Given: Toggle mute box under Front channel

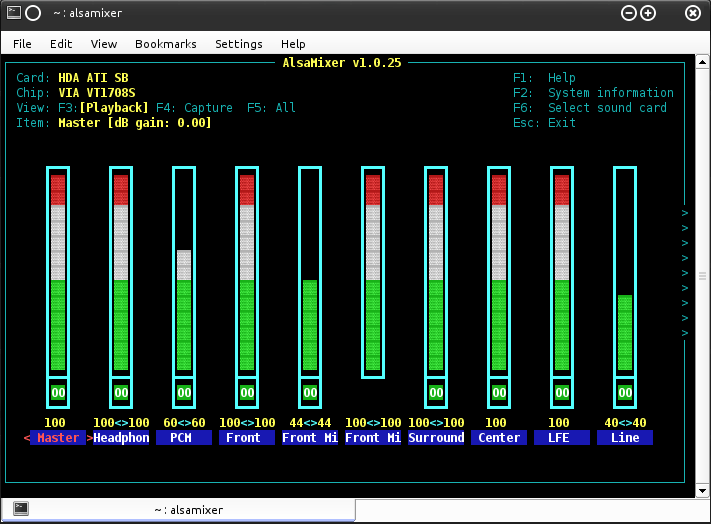Looking at the screenshot, I should tap(247, 393).
